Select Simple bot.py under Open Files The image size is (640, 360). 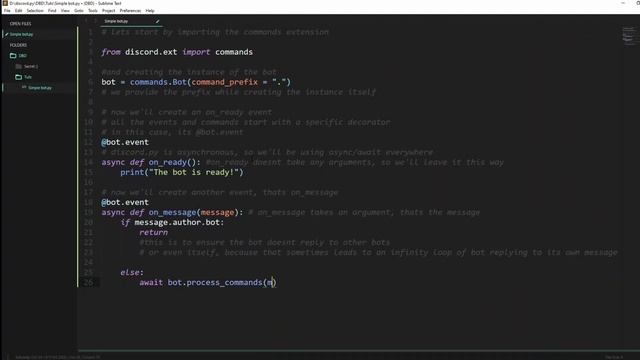pos(22,34)
